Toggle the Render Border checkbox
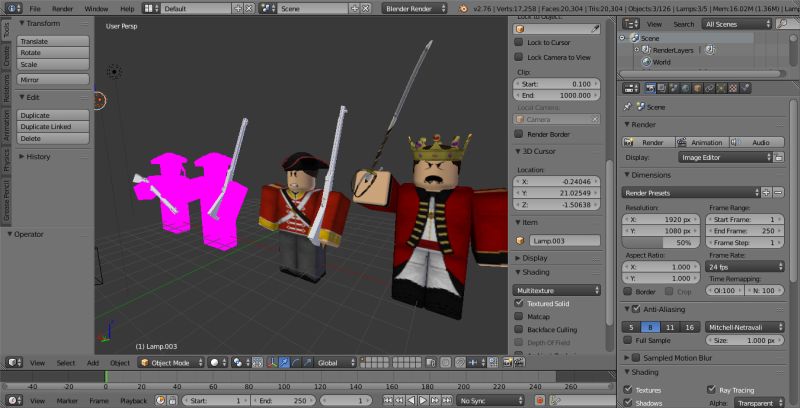 tap(518, 134)
